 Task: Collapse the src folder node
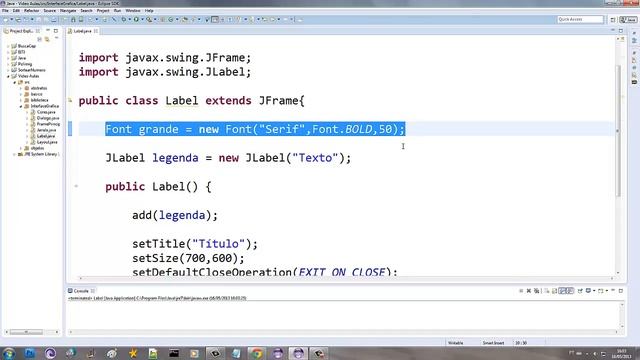pos(14,82)
